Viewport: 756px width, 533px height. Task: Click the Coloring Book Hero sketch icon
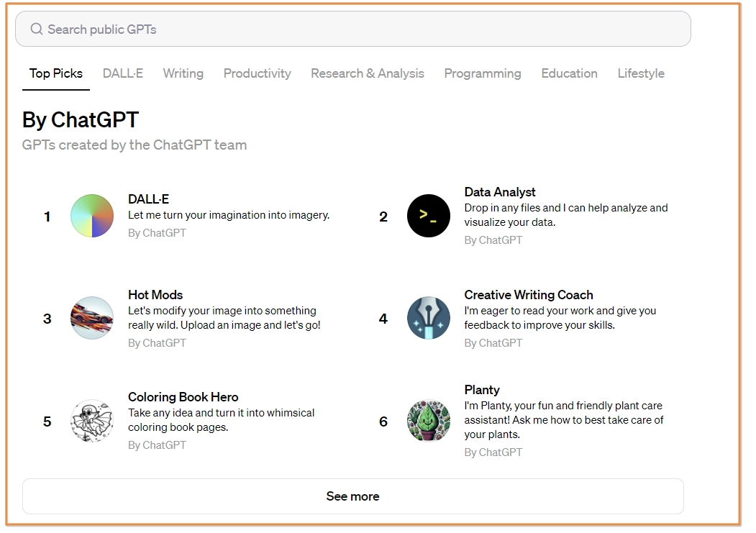point(92,421)
